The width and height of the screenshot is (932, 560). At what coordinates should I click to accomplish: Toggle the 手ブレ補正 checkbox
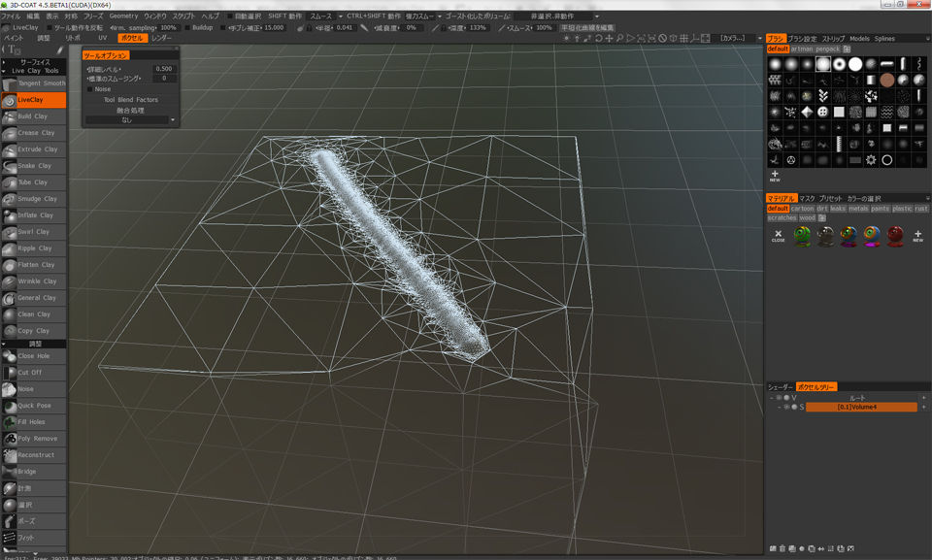click(223, 28)
